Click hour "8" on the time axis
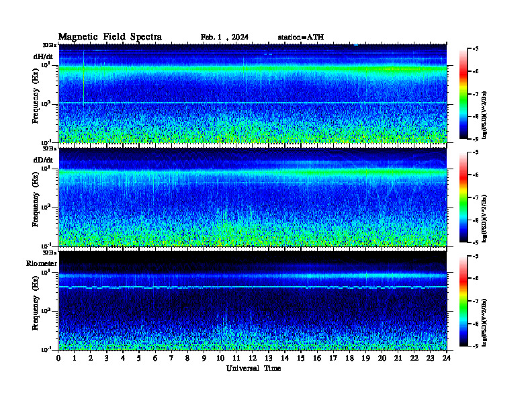The image size is (532, 411). (x=187, y=358)
